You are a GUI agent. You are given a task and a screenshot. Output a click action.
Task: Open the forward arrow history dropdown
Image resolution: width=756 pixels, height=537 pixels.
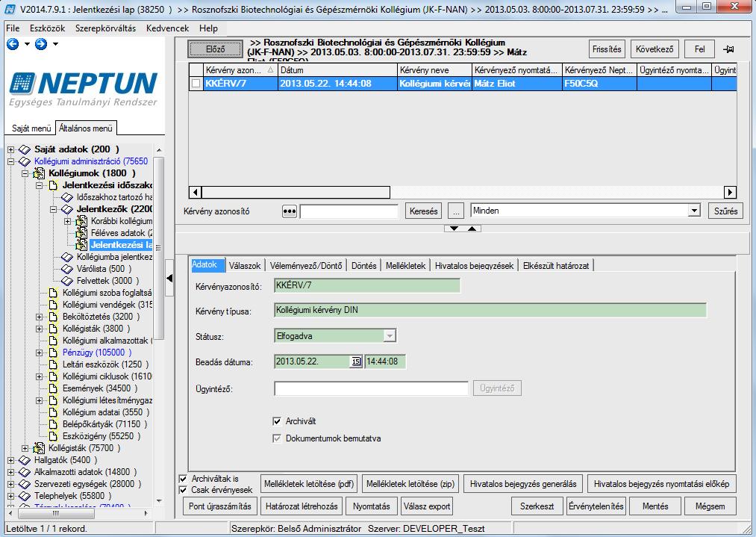pyautogui.click(x=55, y=44)
